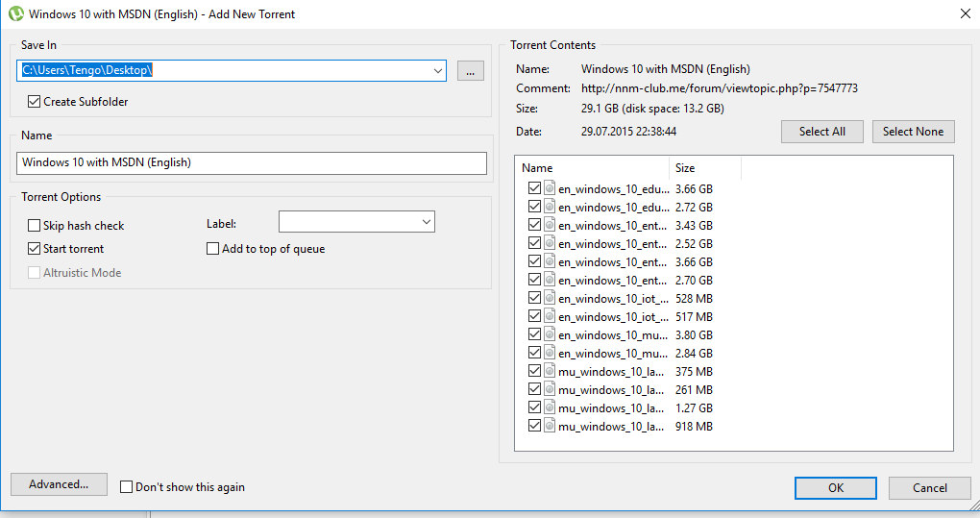Disable the Create Subfolder checkbox

click(35, 102)
